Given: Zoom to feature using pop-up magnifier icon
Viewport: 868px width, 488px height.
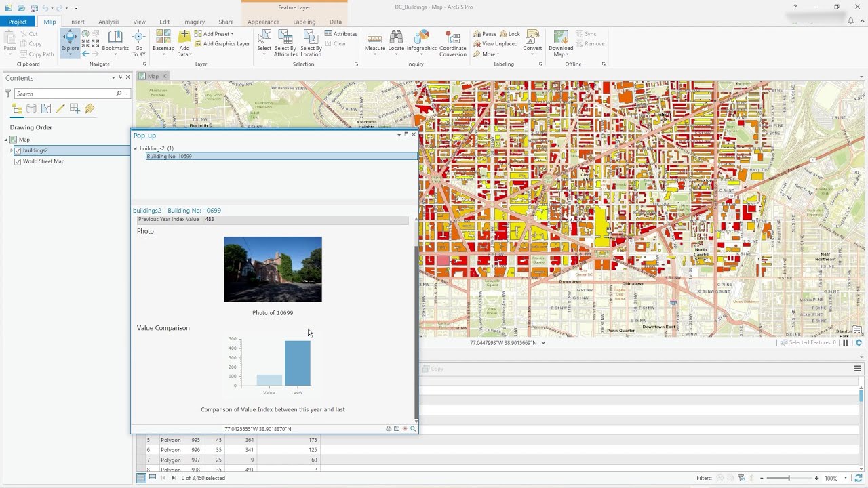Looking at the screenshot, I should pyautogui.click(x=413, y=428).
